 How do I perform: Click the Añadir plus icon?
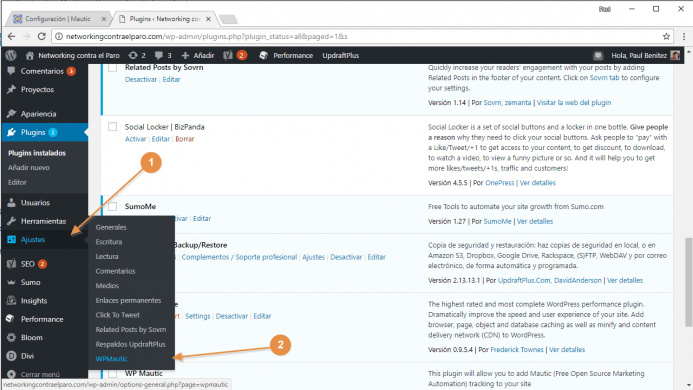[x=185, y=55]
